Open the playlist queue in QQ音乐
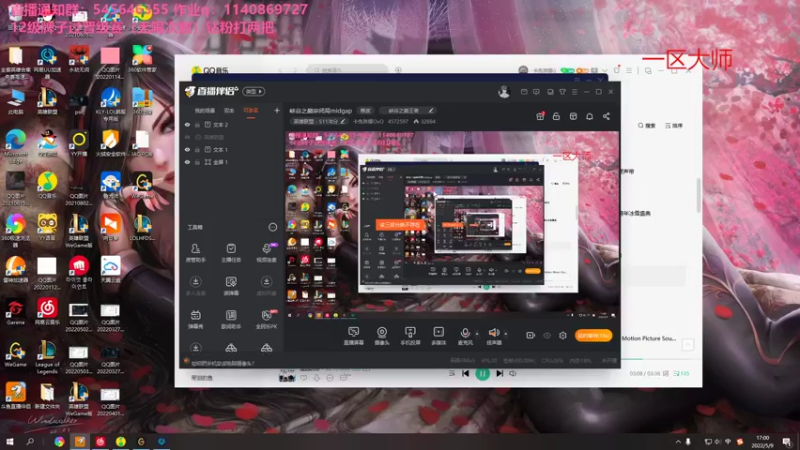Viewport: 800px width, 450px height. click(x=681, y=374)
